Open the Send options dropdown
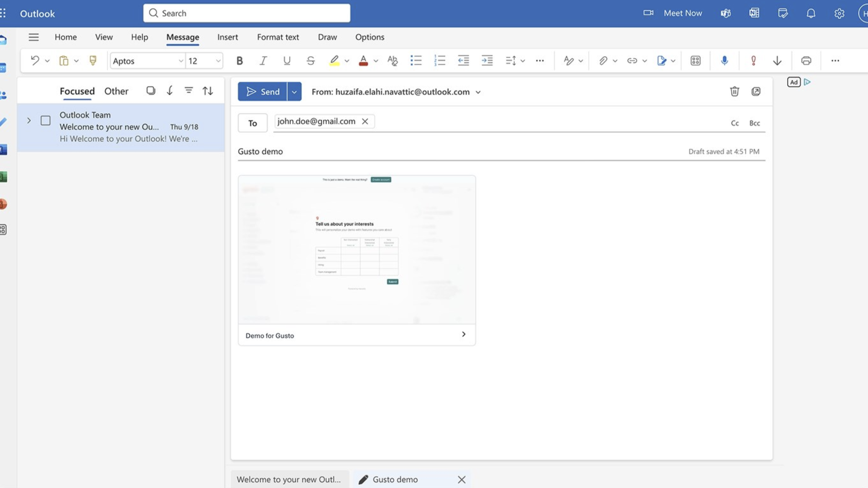Screen dimensions: 868x488 294,92
